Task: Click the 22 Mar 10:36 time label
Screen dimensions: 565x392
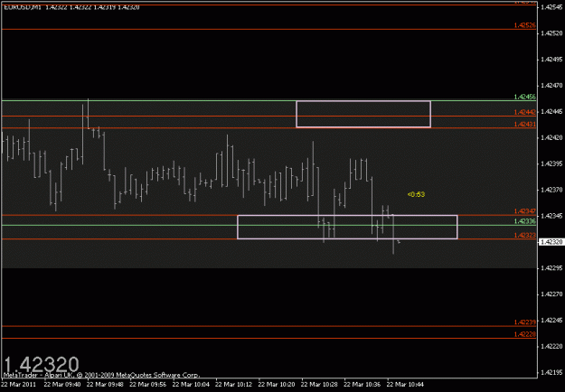Action: (363, 385)
